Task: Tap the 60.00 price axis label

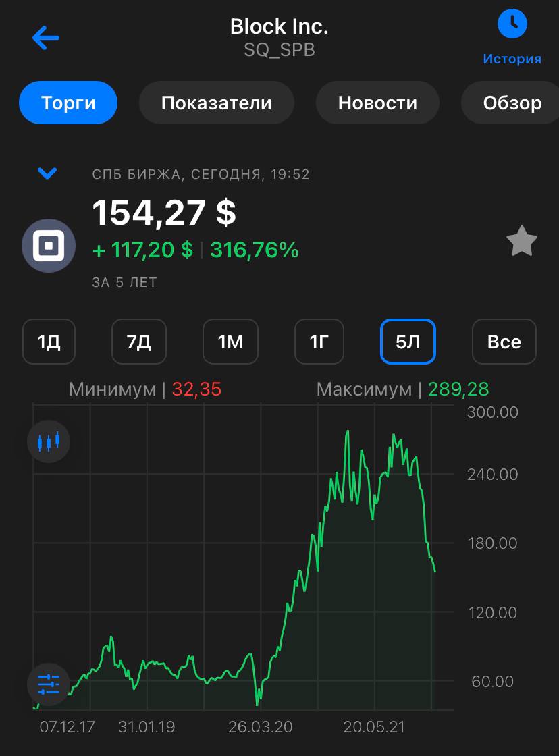Action: tap(492, 682)
